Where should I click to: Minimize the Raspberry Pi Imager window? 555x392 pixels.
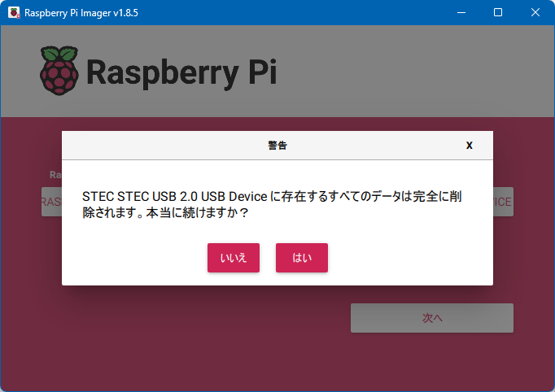point(461,12)
